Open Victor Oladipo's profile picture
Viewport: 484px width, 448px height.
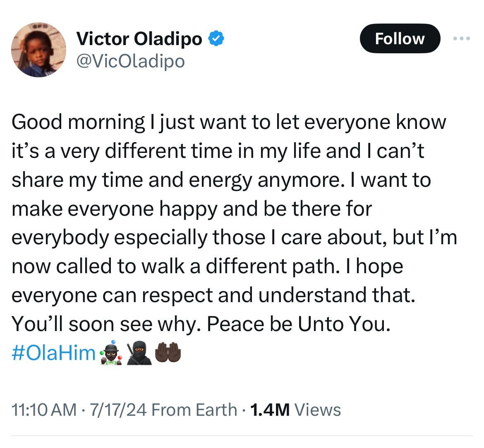point(38,50)
